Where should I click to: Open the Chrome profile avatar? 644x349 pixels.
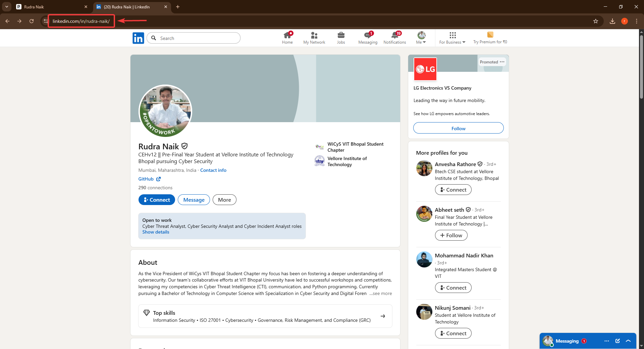pyautogui.click(x=625, y=21)
